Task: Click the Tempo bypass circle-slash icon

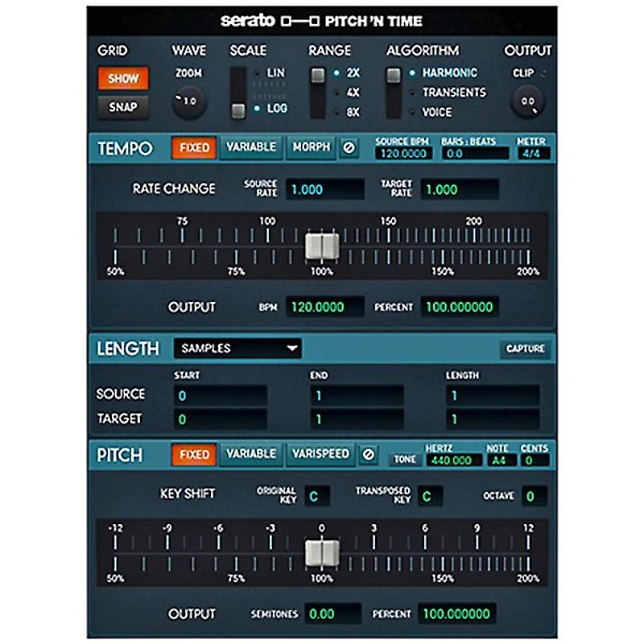Action: point(349,147)
